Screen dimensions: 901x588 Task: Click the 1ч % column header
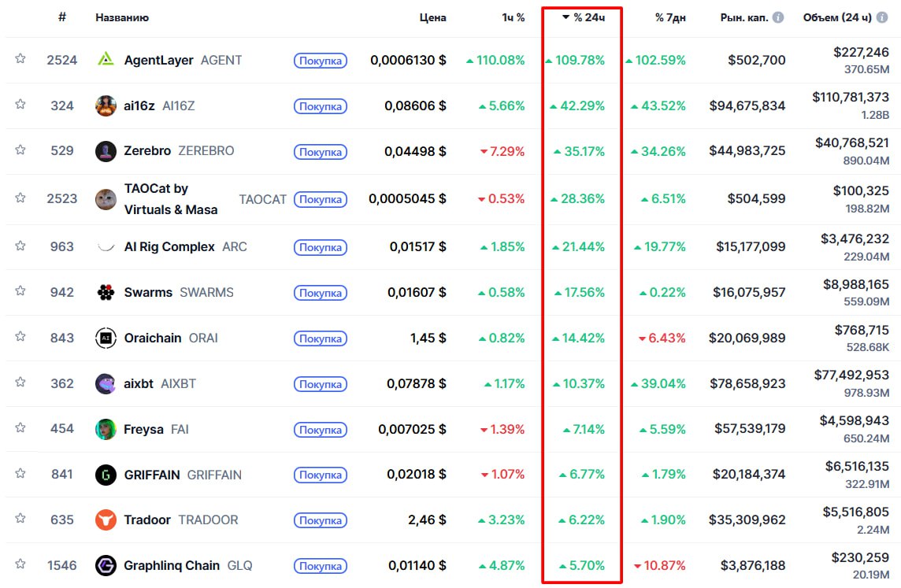coord(514,17)
